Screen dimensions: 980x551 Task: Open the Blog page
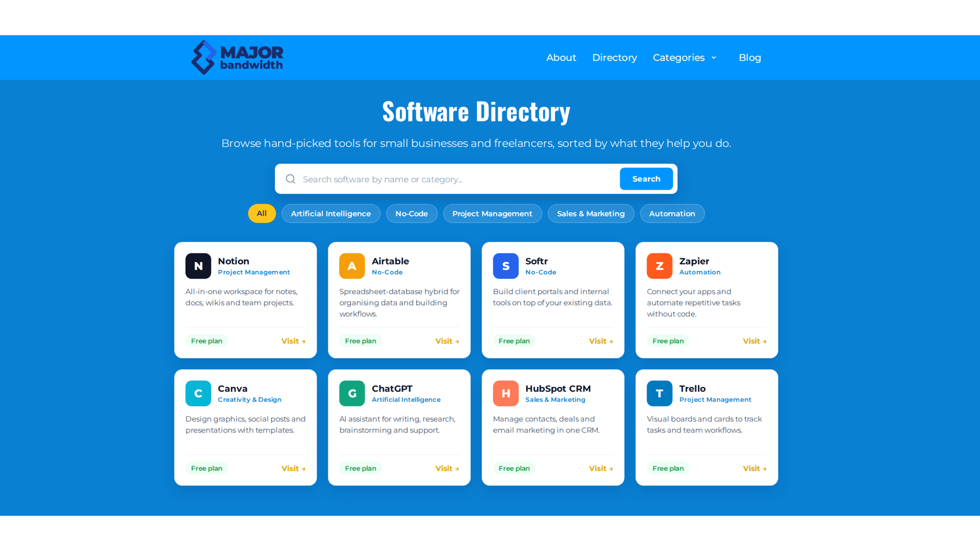[750, 57]
